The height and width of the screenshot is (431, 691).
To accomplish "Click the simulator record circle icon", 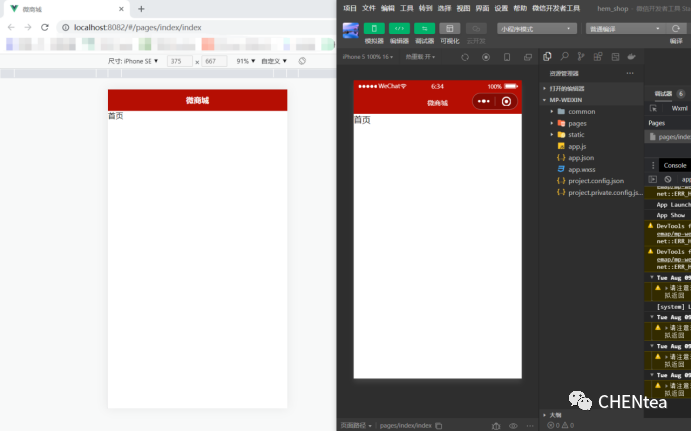I will tap(486, 57).
